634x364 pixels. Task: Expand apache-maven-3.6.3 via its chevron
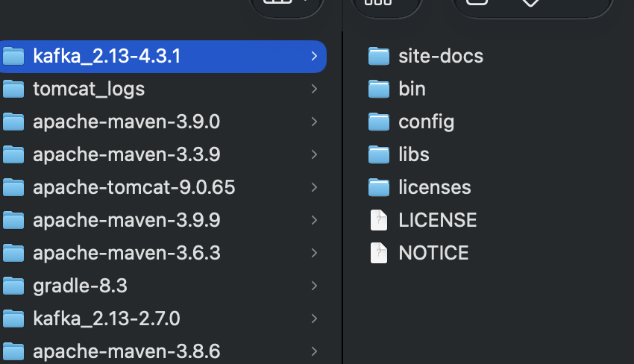[314, 253]
